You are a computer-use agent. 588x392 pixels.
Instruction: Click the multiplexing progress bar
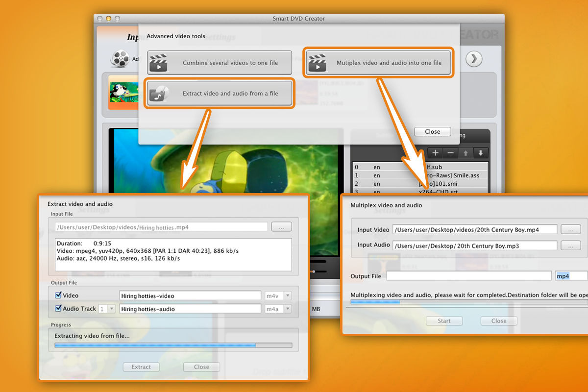[469, 302]
